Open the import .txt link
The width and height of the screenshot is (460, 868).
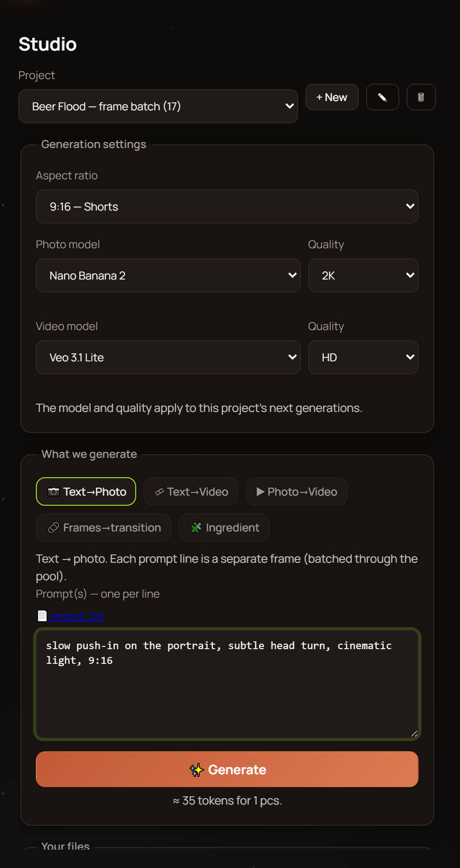76,616
